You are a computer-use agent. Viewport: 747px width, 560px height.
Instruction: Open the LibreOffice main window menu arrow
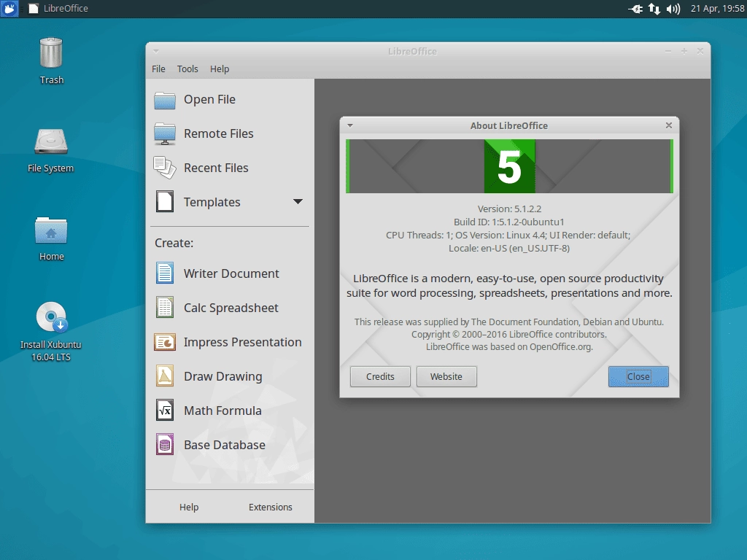(x=156, y=51)
